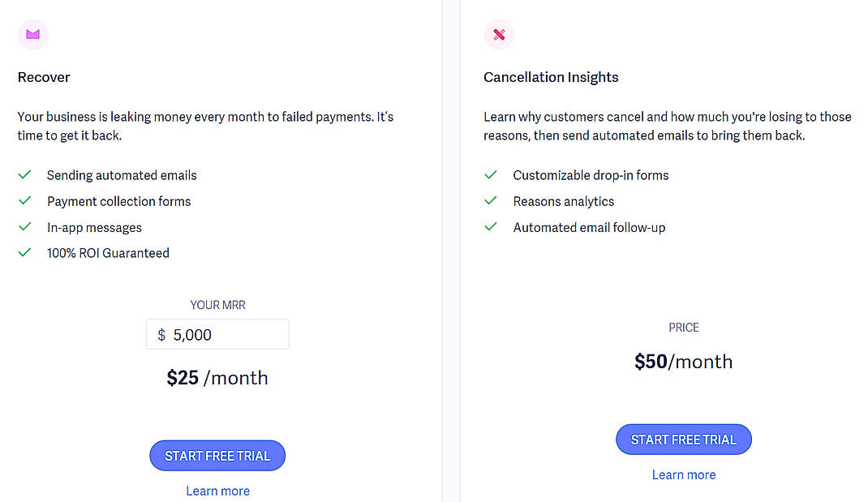Click the $25 per month price
Viewport: 868px width, 502px height.
(217, 377)
